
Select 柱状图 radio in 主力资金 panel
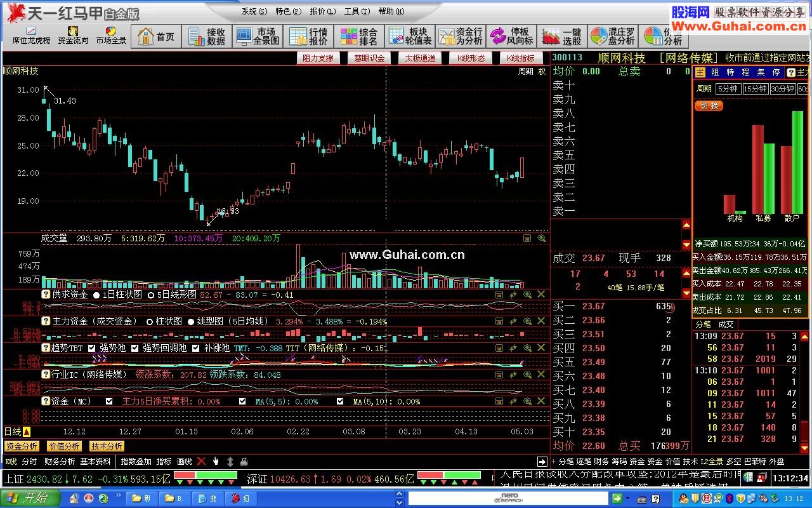pyautogui.click(x=150, y=321)
